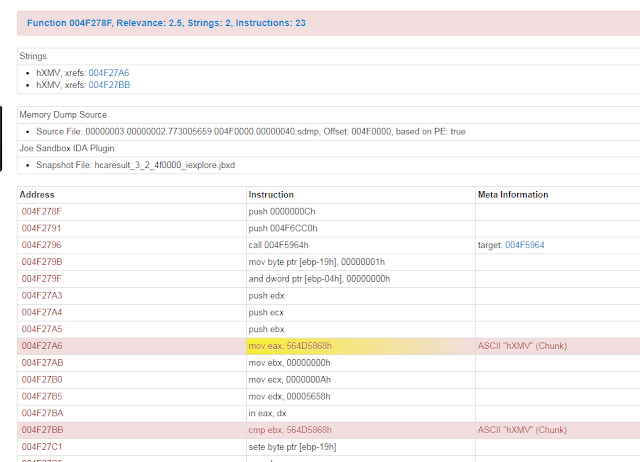
Task: Click instruction 'push 004F6CC0h'
Action: [283, 228]
